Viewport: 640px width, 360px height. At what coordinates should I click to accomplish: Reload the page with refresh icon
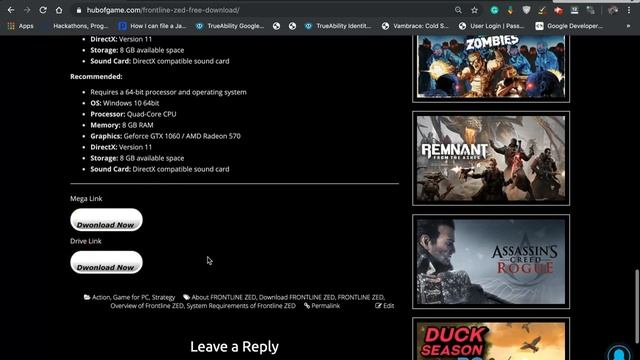click(43, 10)
